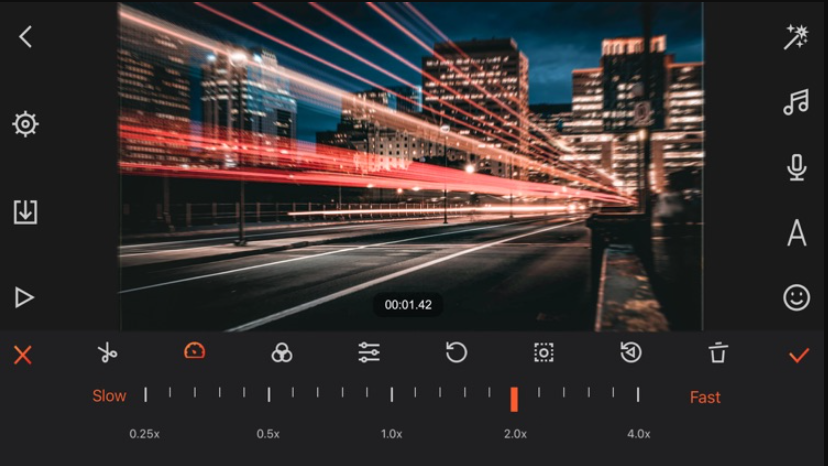Viewport: 828px width, 466px height.
Task: Click the 0.5x speed label
Action: (268, 434)
